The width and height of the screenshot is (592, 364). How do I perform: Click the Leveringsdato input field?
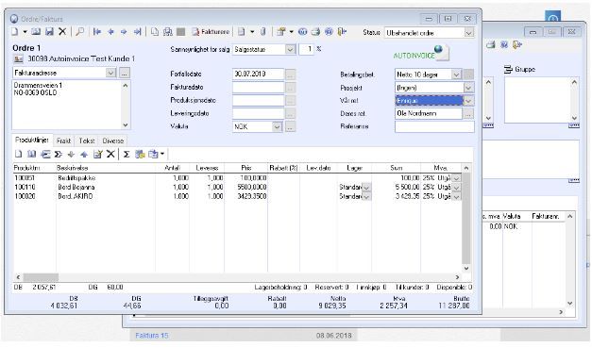[x=258, y=113]
